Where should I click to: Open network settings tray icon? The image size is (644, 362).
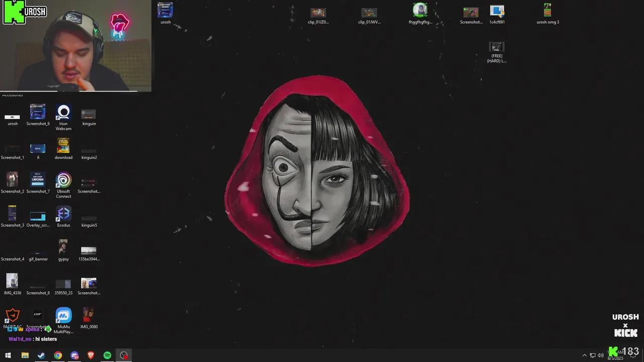pyautogui.click(x=592, y=355)
